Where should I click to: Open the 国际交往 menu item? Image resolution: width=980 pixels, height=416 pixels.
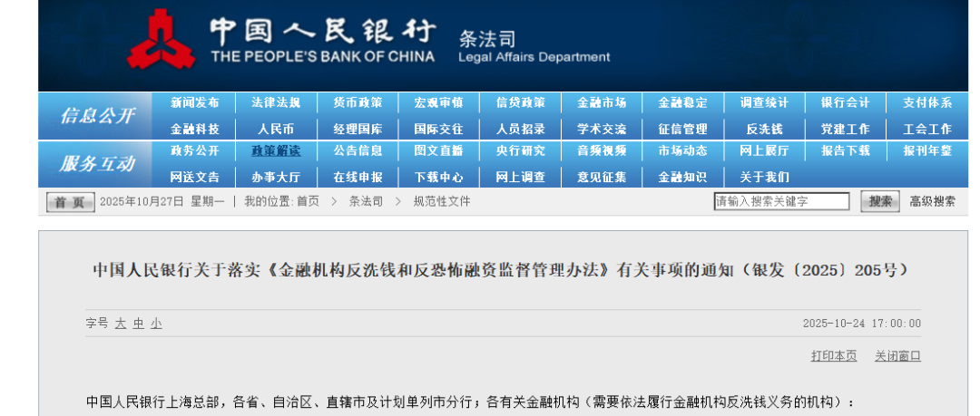439,130
